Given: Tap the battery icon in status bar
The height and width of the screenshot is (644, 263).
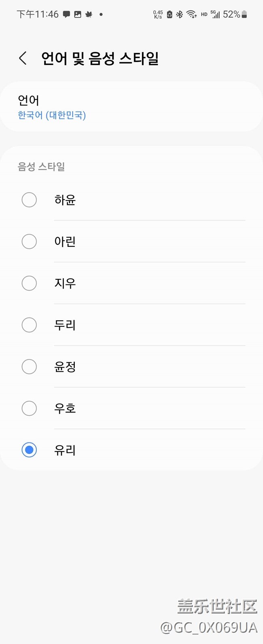Looking at the screenshot, I should pos(244,15).
